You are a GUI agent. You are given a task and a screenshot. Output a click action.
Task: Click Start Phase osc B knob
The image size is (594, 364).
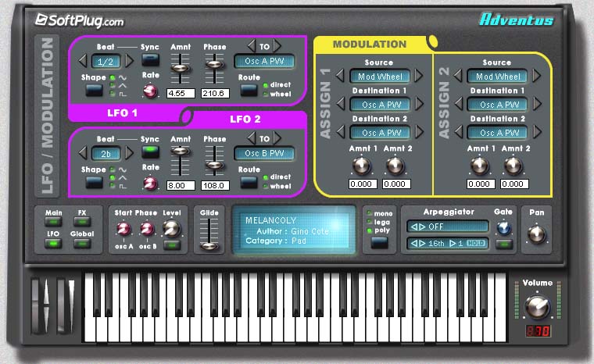(147, 228)
